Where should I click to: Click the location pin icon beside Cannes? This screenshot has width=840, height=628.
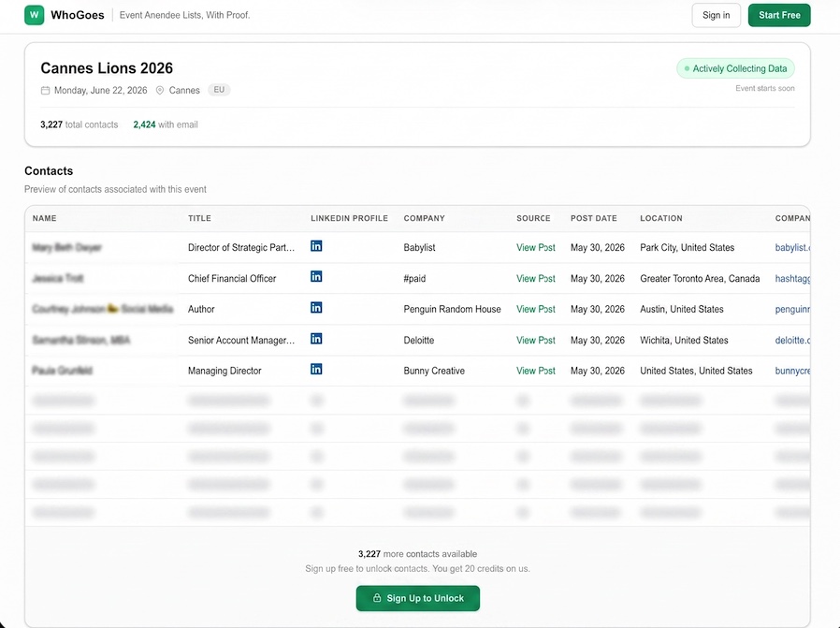(160, 91)
